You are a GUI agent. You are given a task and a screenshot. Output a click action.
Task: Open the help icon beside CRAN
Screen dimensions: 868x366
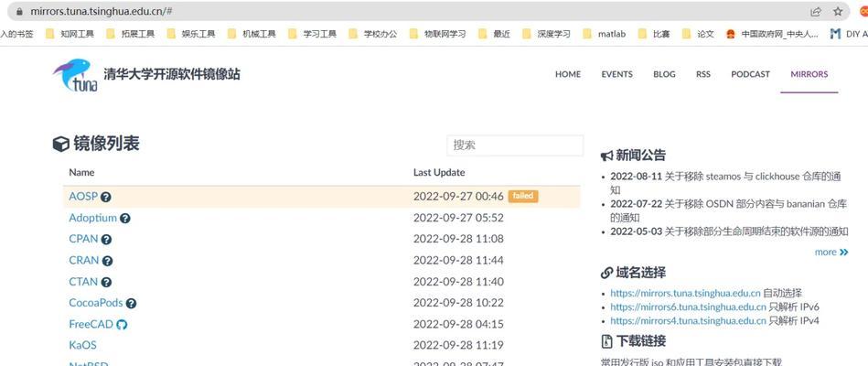pyautogui.click(x=107, y=261)
